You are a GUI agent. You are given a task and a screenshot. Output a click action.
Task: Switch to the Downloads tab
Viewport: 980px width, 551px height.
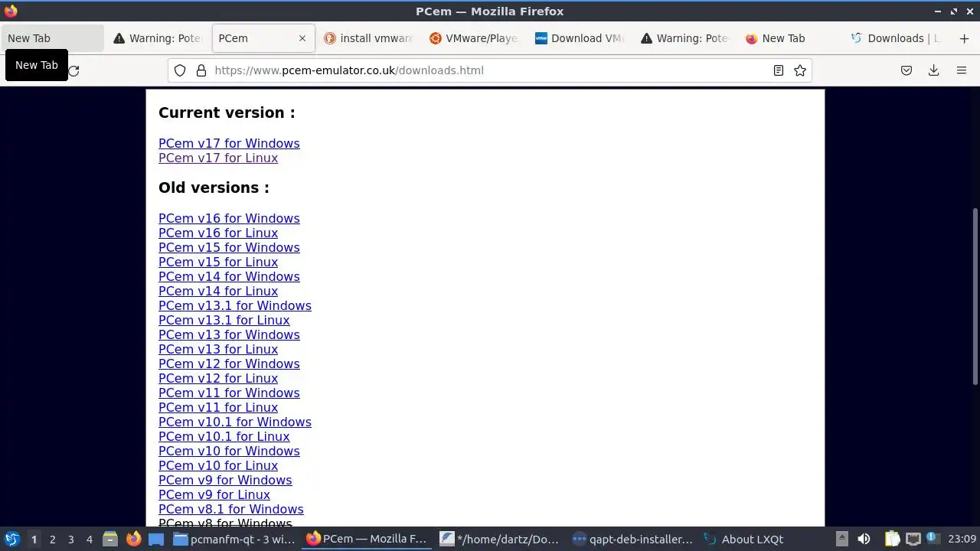[x=897, y=38]
